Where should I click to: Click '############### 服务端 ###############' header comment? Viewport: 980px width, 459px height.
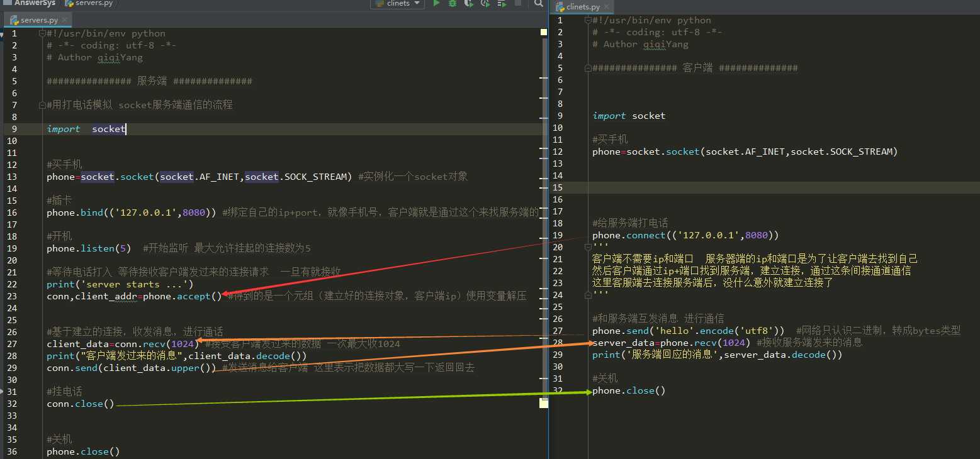coord(149,81)
